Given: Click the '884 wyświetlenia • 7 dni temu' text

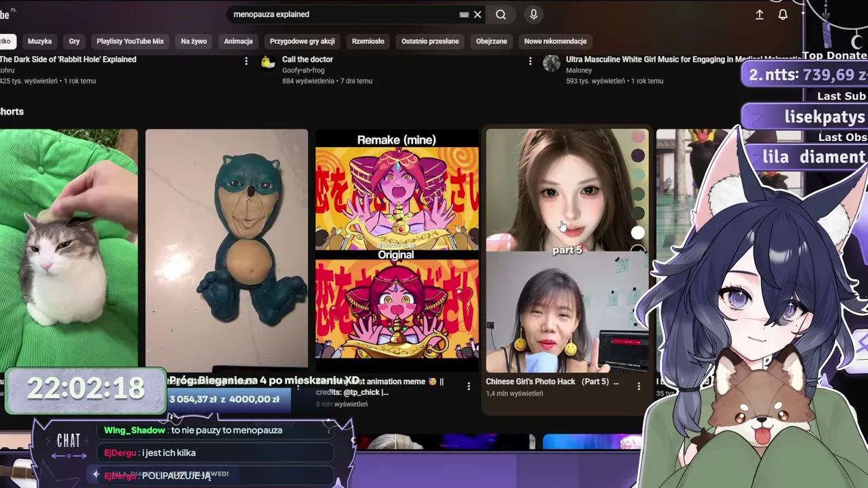Looking at the screenshot, I should [327, 81].
